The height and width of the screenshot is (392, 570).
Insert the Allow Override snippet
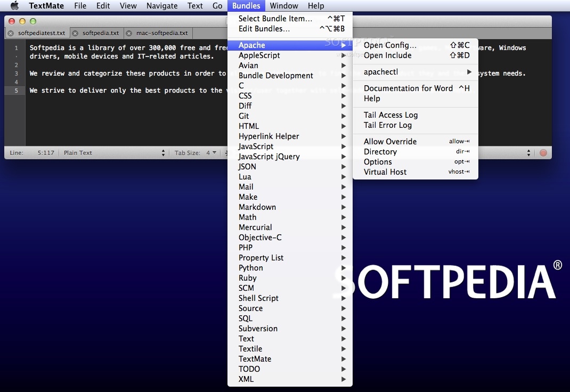416,141
